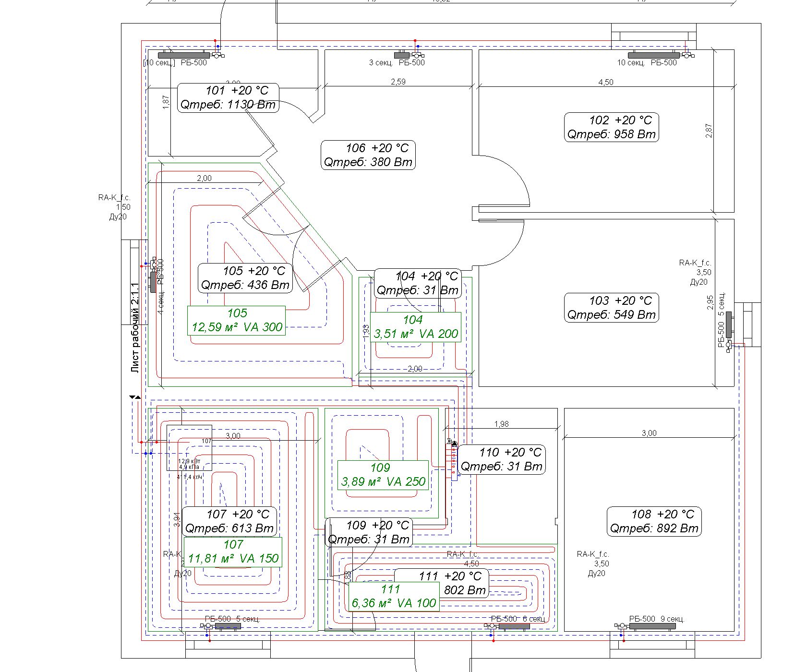The image size is (807, 672).
Task: Select room label 108 Qтреб: 892 Вт
Action: point(654,521)
